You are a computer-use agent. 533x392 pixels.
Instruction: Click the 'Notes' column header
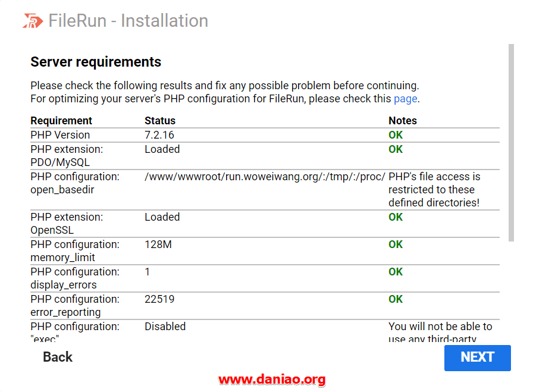(x=403, y=121)
